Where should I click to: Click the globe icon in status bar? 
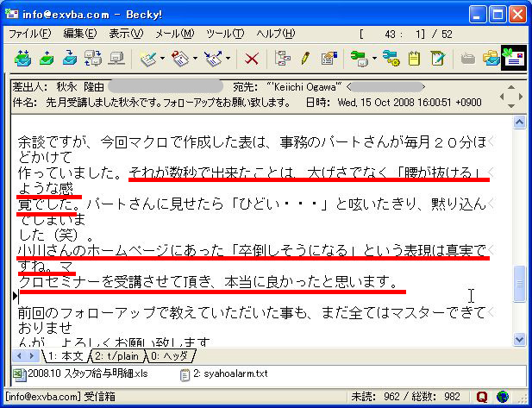(x=503, y=397)
